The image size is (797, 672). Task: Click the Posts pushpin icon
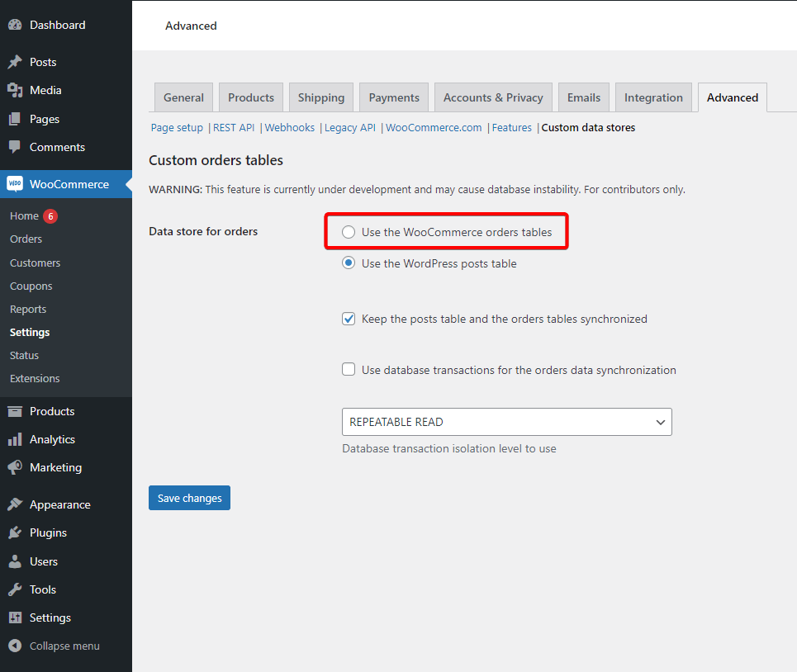point(15,62)
